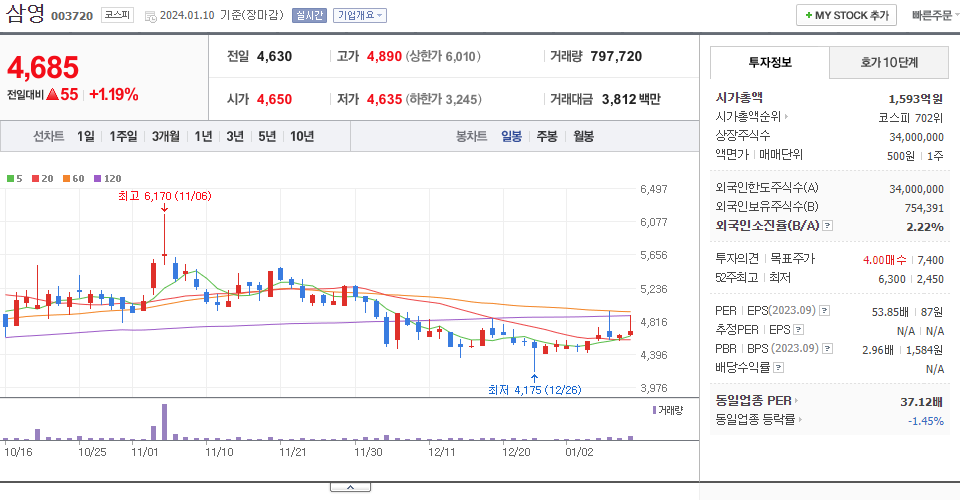Viewport: 960px width, 500px height.
Task: Select the 1년 line chart period
Action: pos(203,136)
